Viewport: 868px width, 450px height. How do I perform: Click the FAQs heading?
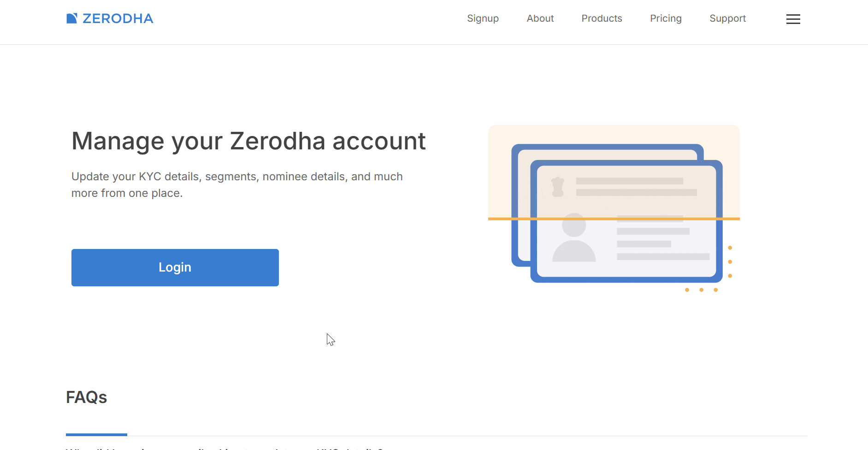coord(87,397)
